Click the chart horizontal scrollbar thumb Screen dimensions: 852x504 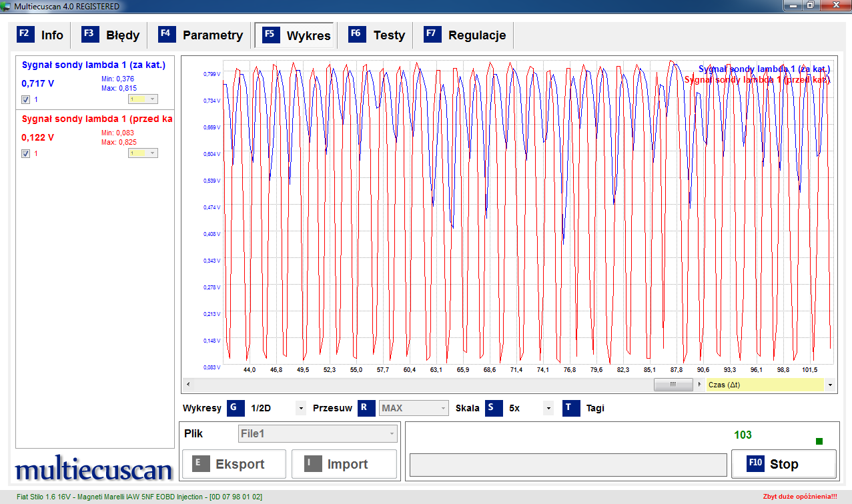click(x=673, y=385)
